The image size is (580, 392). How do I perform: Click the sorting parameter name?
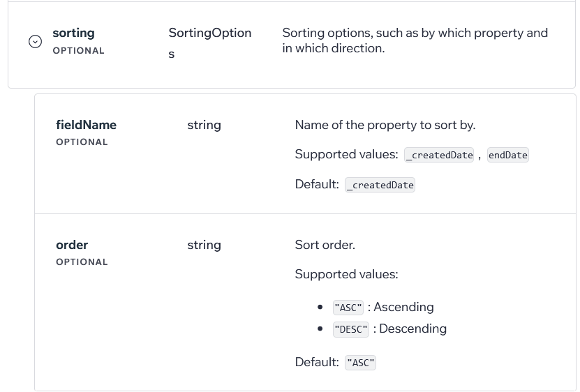[x=73, y=33]
